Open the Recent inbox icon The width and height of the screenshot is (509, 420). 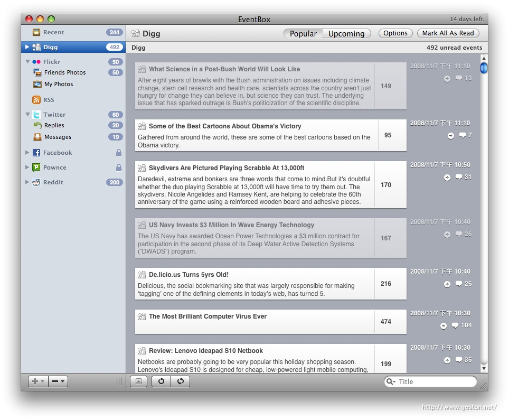36,32
